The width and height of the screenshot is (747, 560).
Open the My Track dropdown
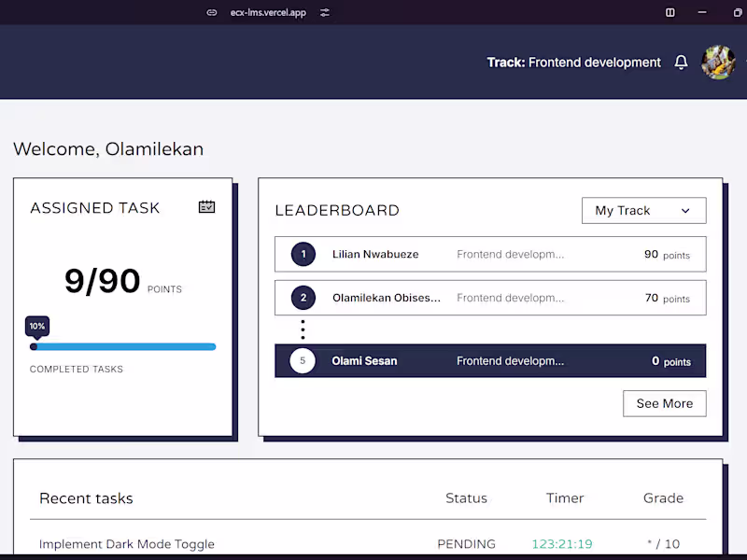[x=643, y=210]
